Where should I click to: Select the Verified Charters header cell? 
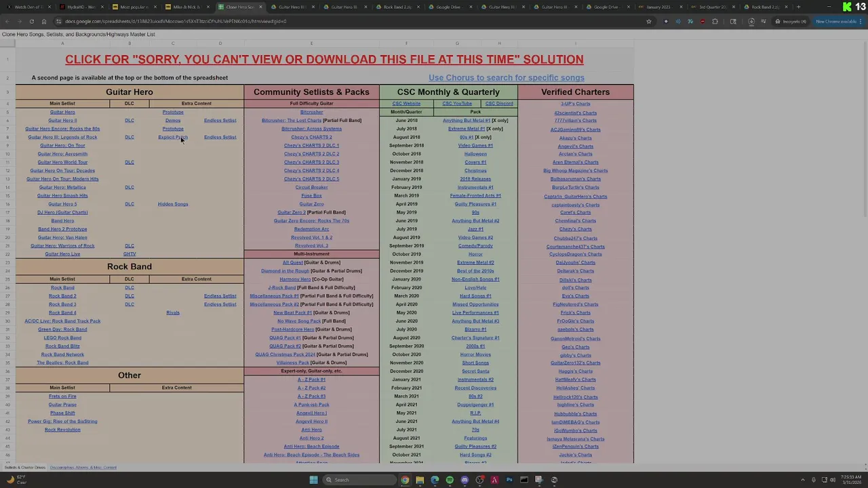[576, 92]
